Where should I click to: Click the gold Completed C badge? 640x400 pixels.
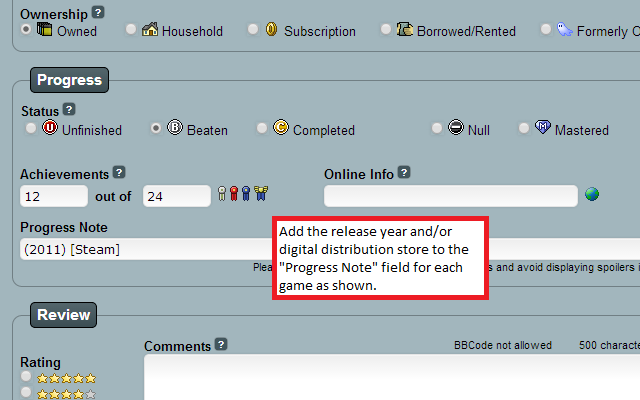(281, 127)
